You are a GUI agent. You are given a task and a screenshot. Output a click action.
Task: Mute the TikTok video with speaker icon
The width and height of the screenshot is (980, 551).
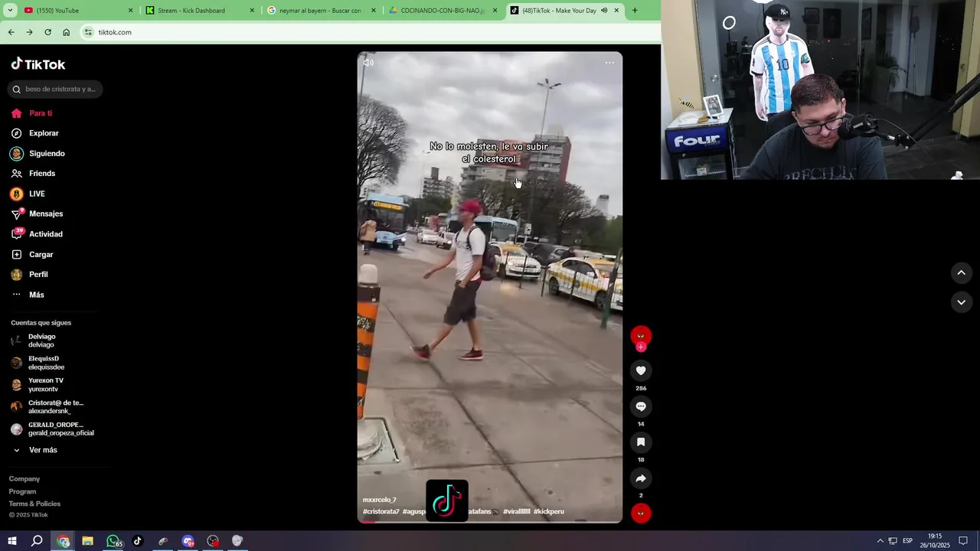click(x=368, y=63)
